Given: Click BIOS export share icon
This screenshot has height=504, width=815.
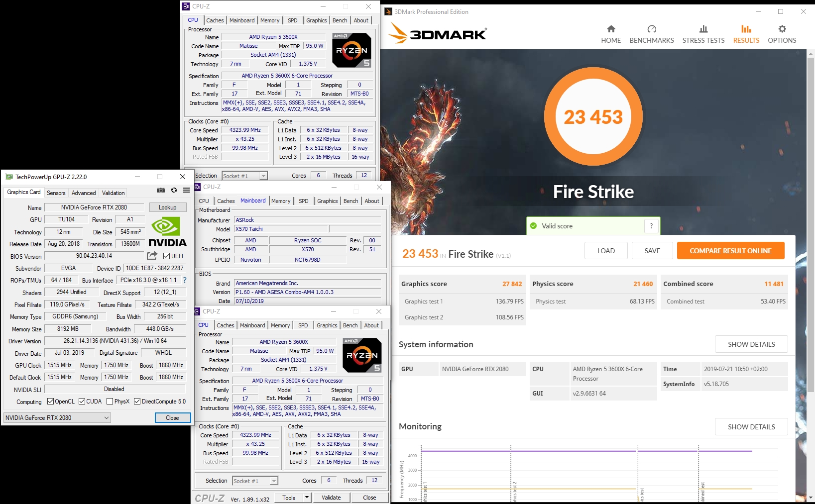Looking at the screenshot, I should coord(152,256).
